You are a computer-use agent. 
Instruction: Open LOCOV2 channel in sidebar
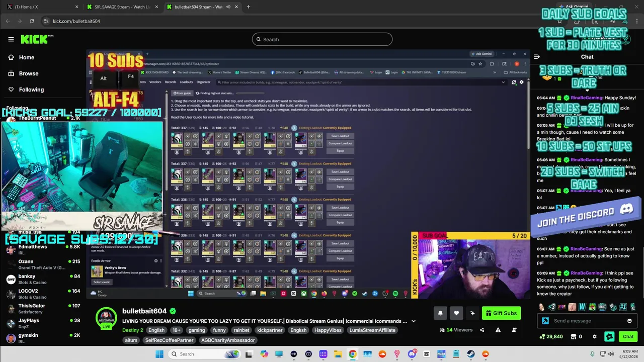click(43, 294)
